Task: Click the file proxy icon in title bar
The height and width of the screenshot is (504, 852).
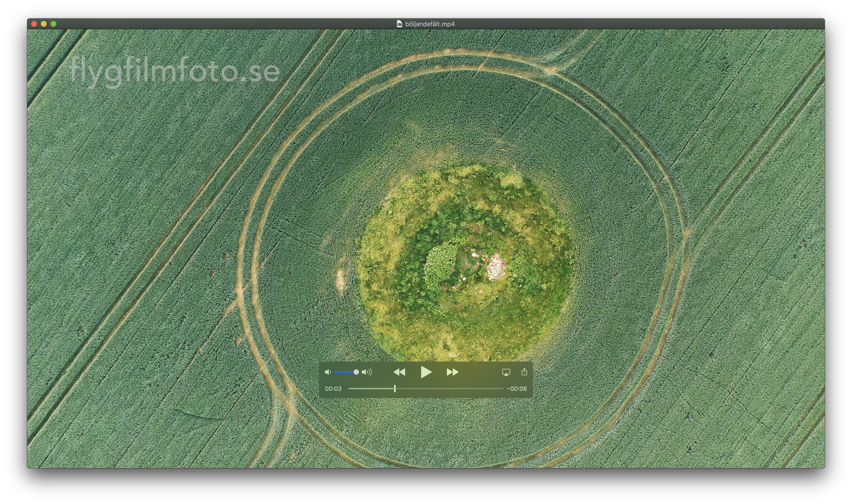Action: coord(399,24)
